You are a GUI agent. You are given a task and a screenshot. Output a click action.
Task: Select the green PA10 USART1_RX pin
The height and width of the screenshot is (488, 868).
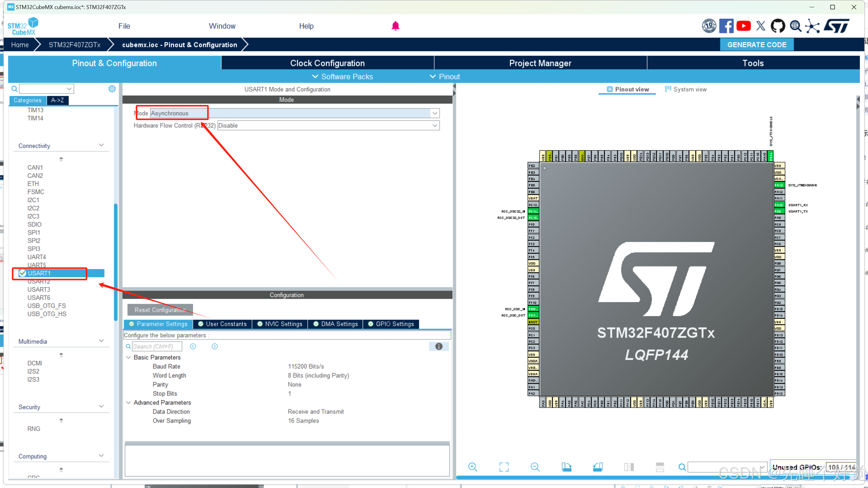coord(779,205)
